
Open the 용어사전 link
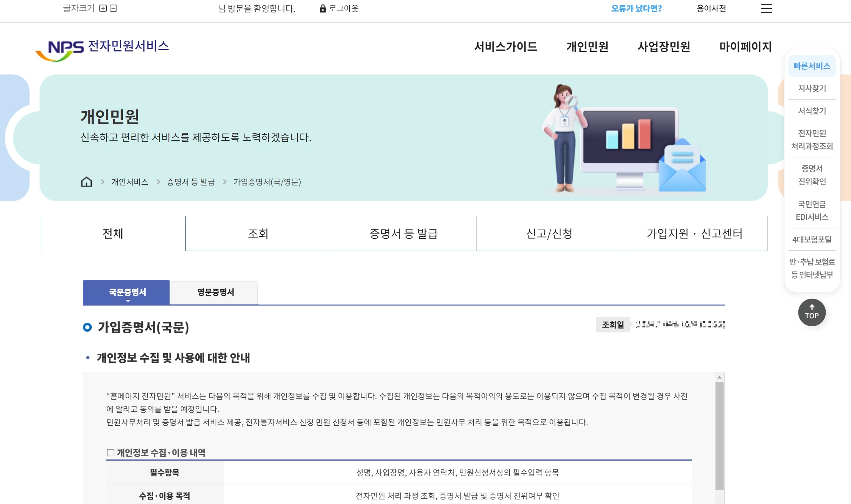[x=711, y=8]
